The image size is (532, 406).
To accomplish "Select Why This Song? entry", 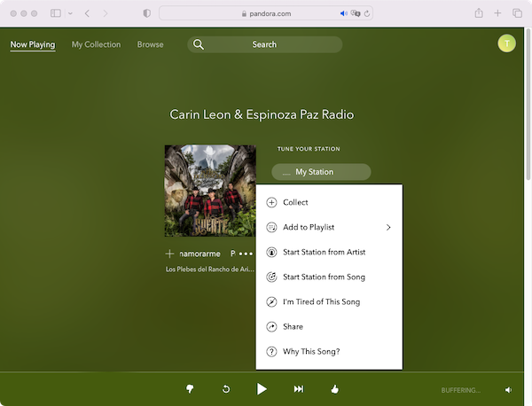I will [329, 351].
